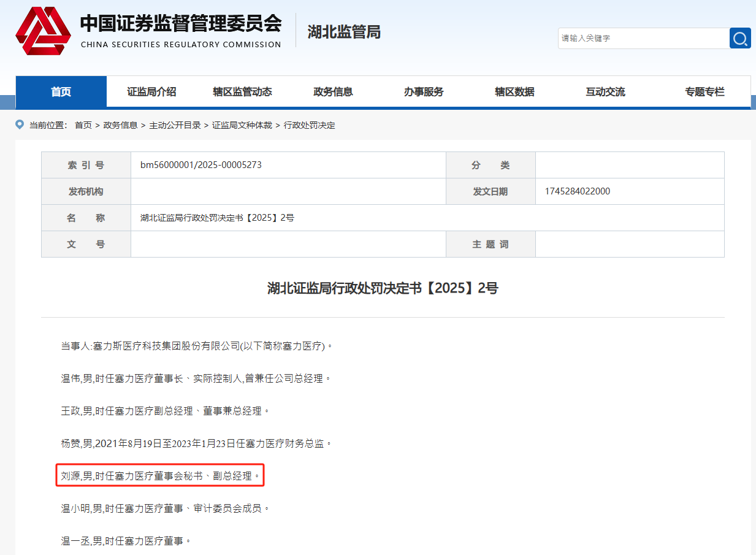Click the search magnifier button
The image size is (756, 555).
740,38
